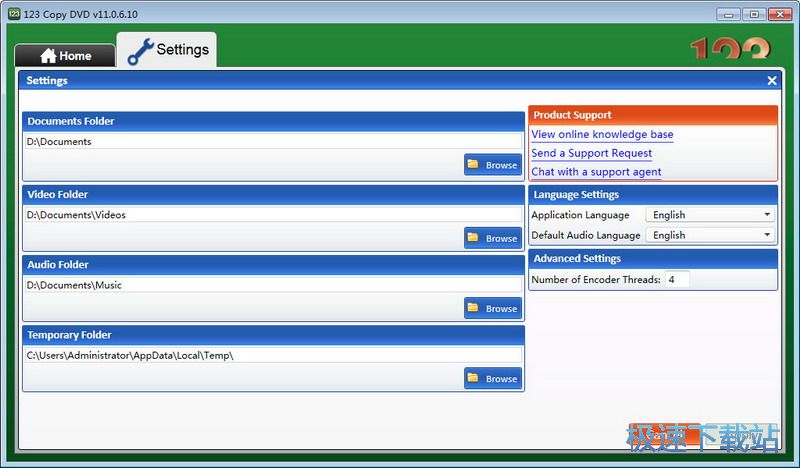Minimize the 123 Copy DVD window

click(729, 14)
